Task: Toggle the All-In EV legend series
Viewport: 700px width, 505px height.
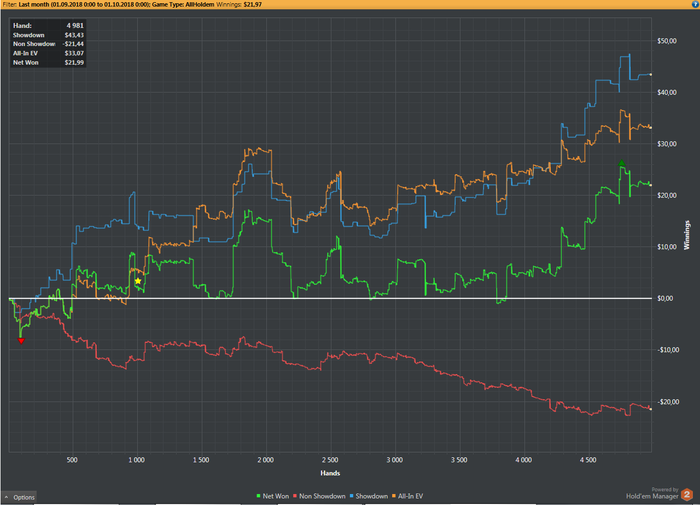Action: point(408,496)
